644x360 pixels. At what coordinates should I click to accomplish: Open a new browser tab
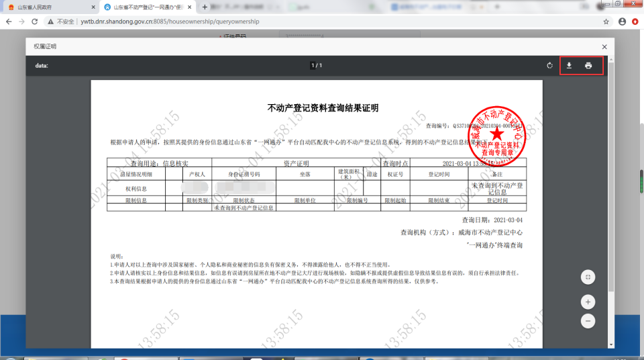click(205, 7)
